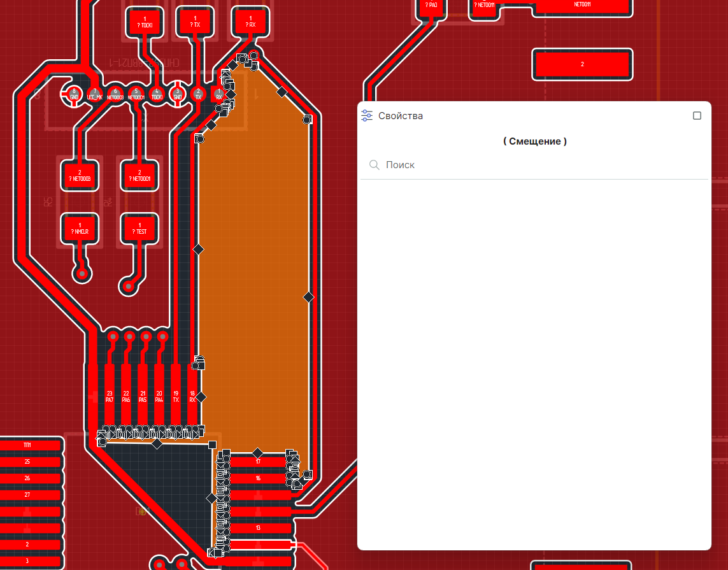Select the 2 ? NET0003 pad
The image size is (728, 570).
click(x=81, y=175)
